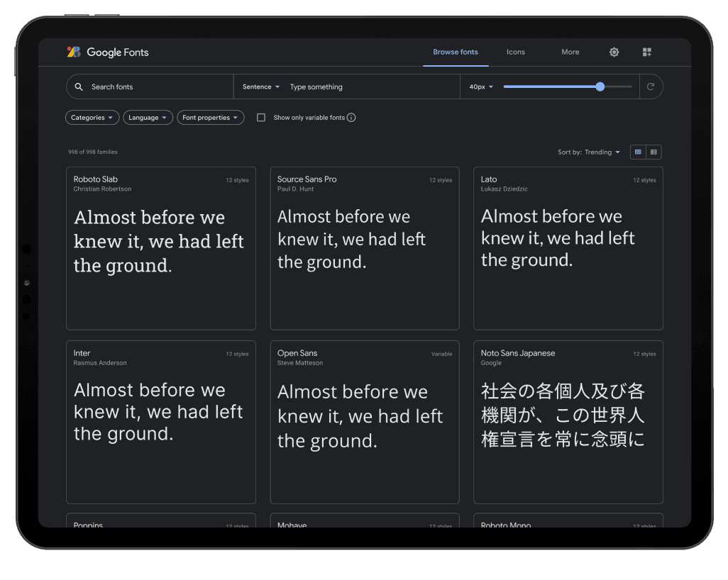Click variable fonts info icon
This screenshot has width=728, height=580.
[351, 118]
